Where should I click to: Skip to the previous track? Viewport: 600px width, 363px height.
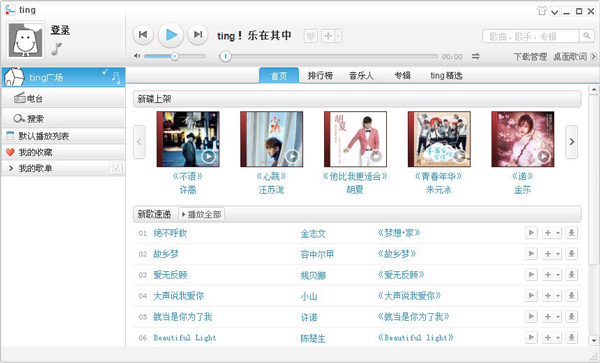pos(143,35)
